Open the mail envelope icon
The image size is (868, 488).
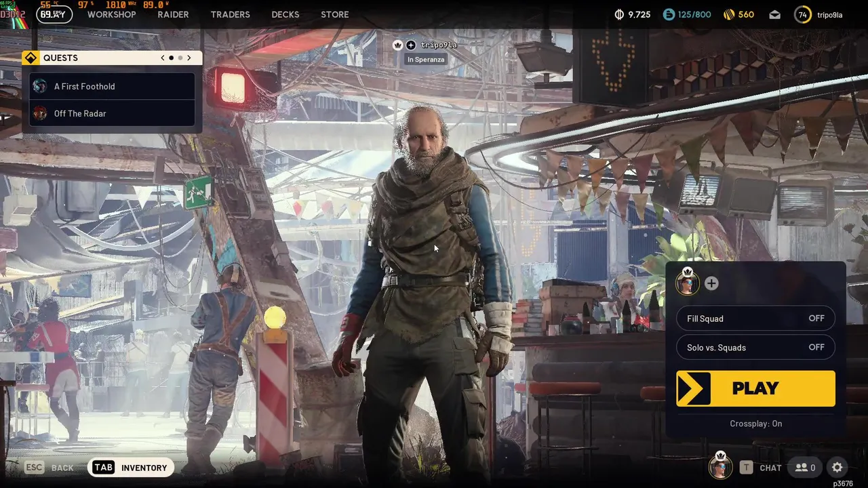point(774,15)
